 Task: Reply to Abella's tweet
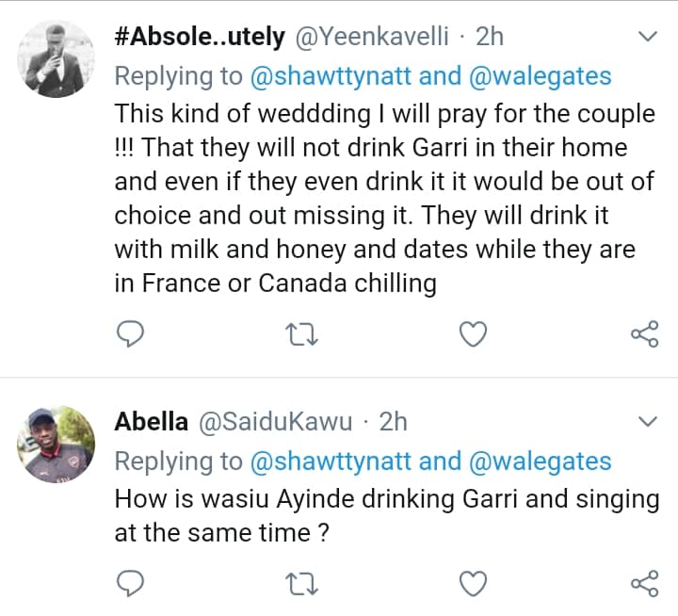(133, 585)
